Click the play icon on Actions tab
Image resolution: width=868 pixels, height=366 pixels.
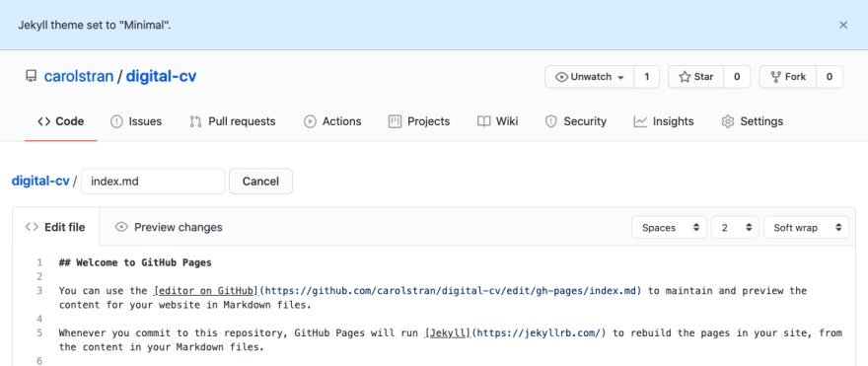310,121
